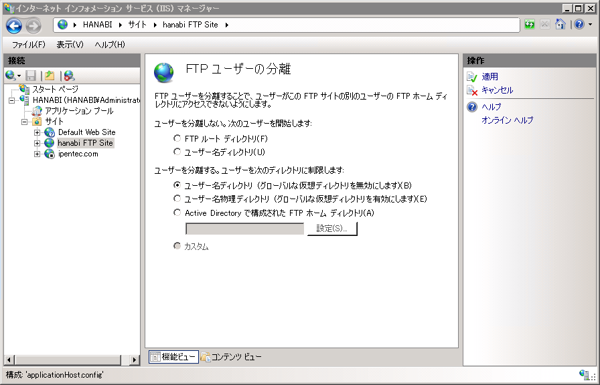This screenshot has width=600, height=385.
Task: Collapse the サイト tree node
Action: [24, 122]
